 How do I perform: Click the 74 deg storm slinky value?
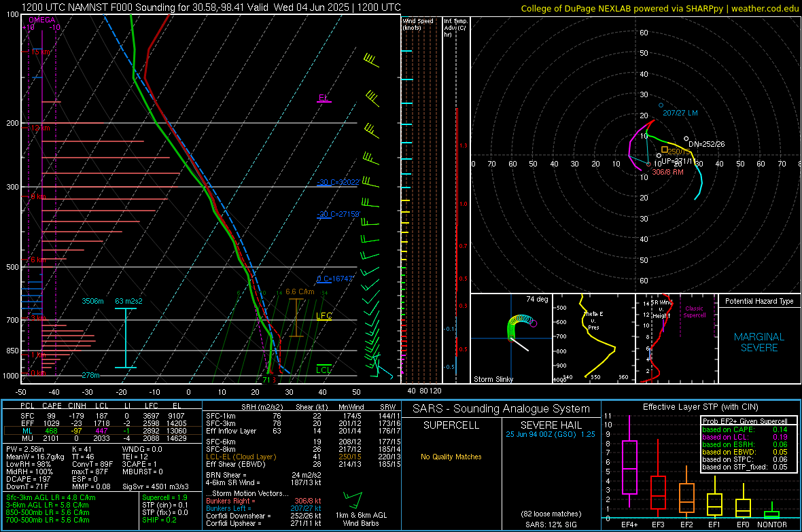[x=537, y=299]
